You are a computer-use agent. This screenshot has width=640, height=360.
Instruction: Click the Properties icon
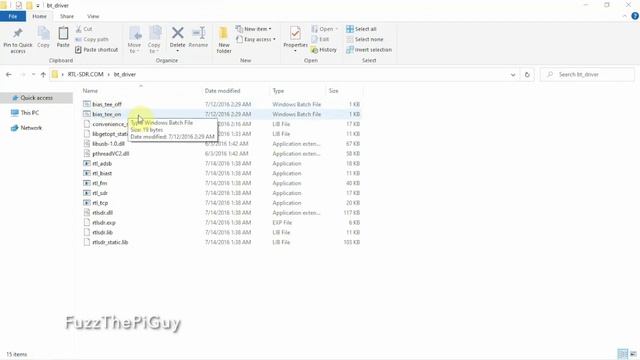295,33
